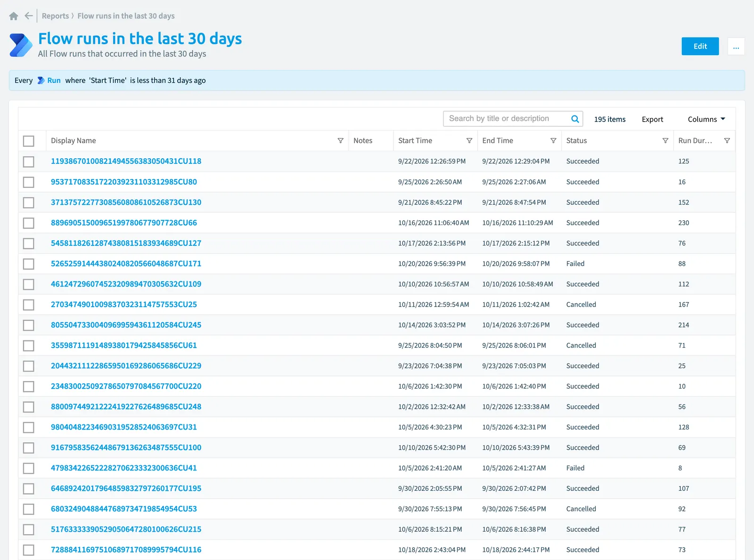Open the run link ending in CU229
This screenshot has height=560, width=754.
pos(126,366)
